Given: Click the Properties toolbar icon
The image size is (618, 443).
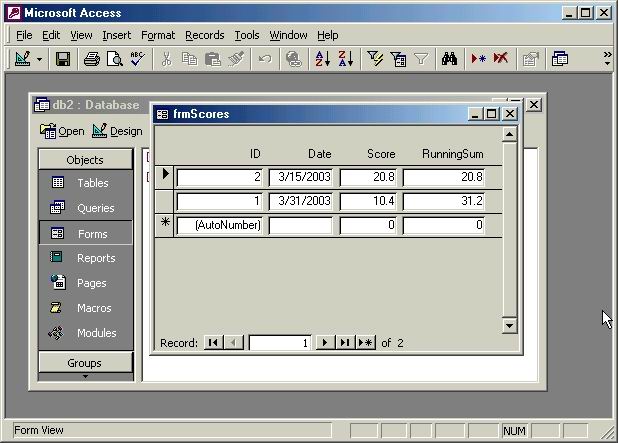Looking at the screenshot, I should [531, 59].
